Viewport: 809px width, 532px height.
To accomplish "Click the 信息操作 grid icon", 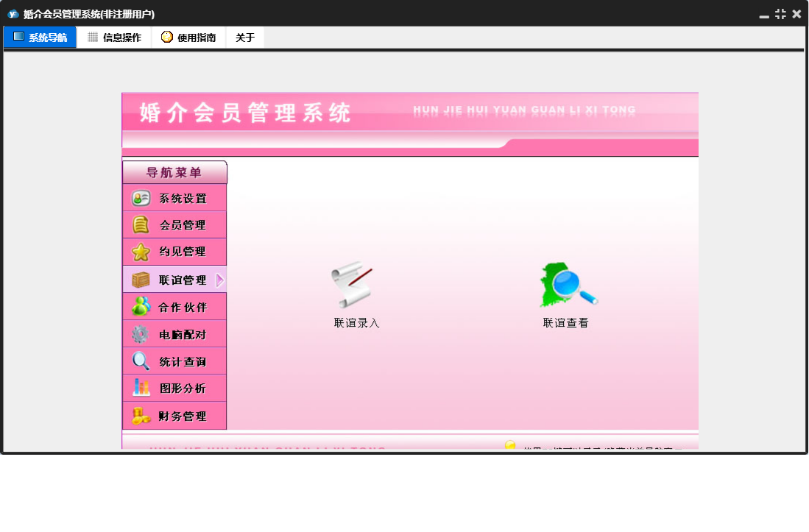I will 93,37.
